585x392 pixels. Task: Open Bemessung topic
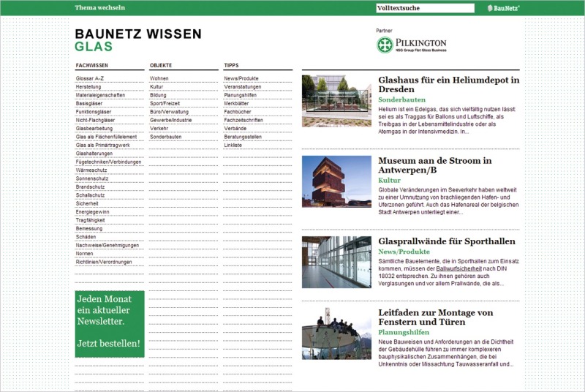[88, 229]
